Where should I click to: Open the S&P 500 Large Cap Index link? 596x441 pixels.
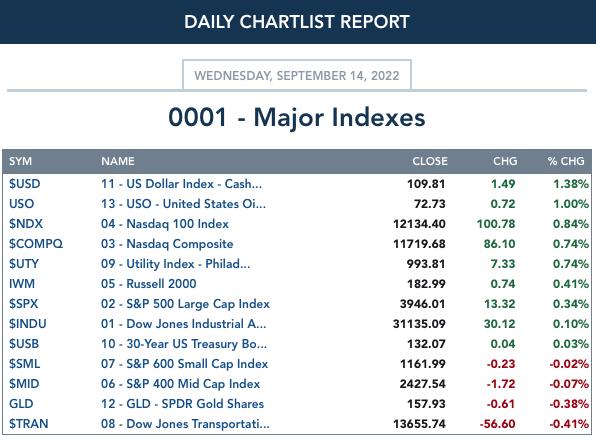click(185, 304)
